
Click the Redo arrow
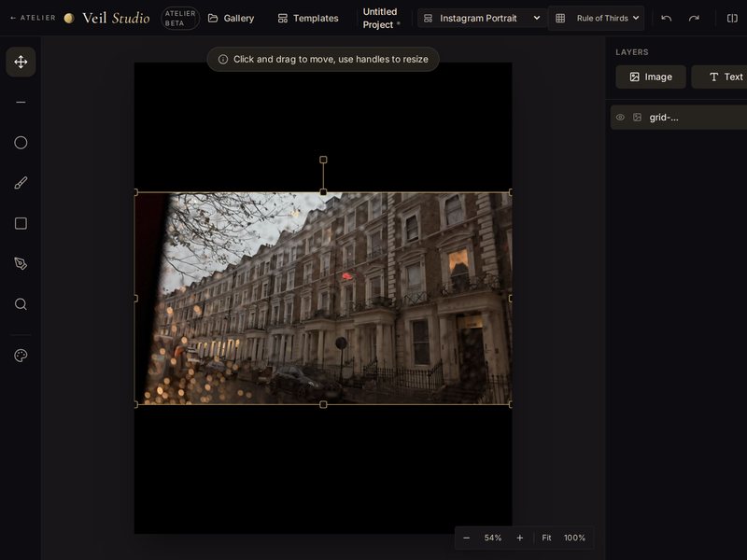point(694,18)
